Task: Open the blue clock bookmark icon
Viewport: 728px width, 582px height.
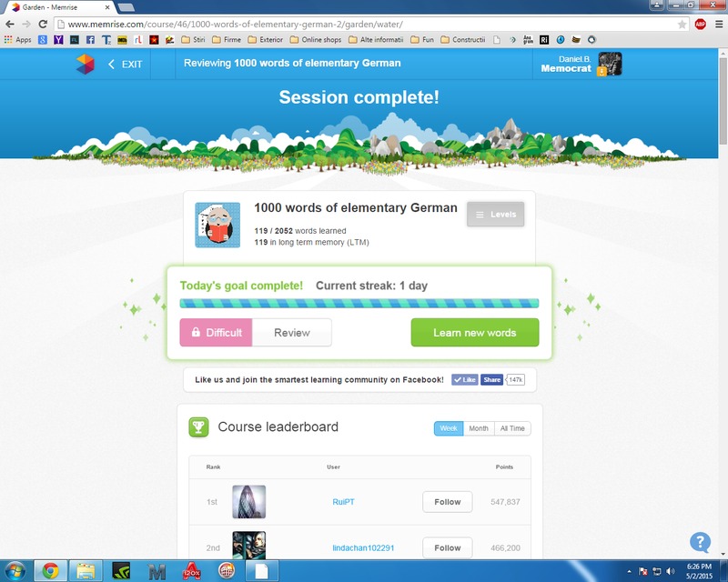Action: 561,39
